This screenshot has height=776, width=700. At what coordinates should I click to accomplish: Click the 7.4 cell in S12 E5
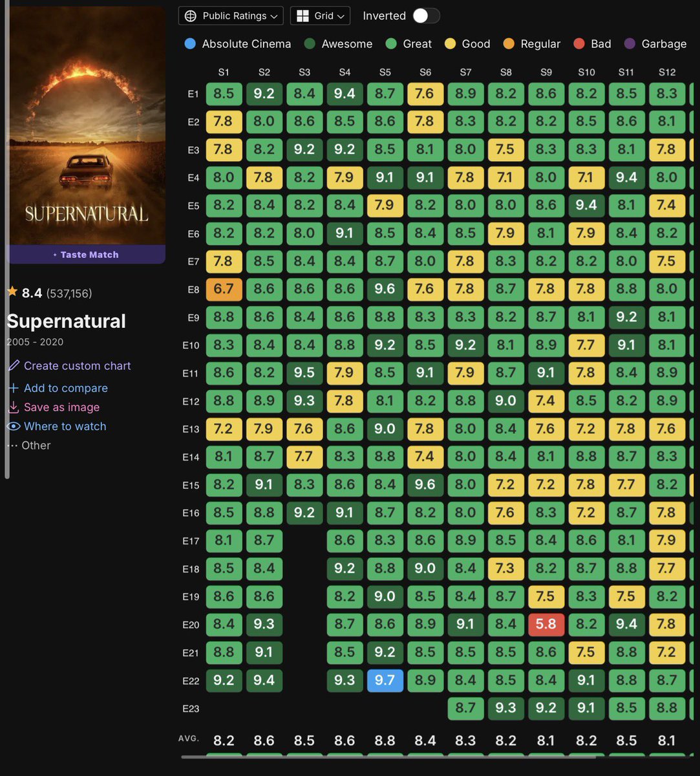click(666, 206)
